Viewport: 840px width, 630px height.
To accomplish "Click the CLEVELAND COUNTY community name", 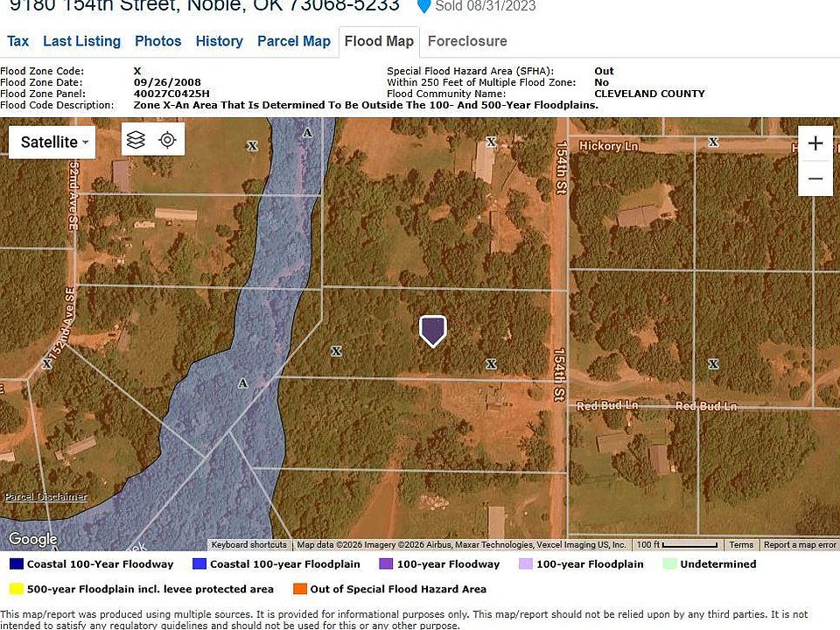I will point(650,94).
